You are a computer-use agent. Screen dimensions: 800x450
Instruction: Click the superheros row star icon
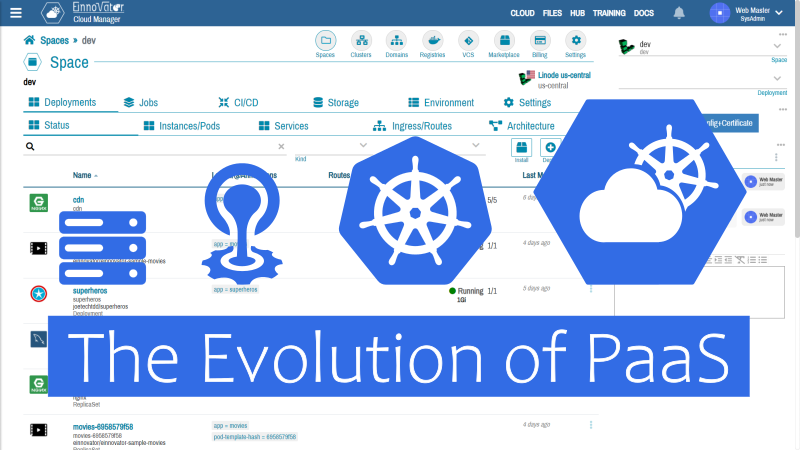click(38, 293)
